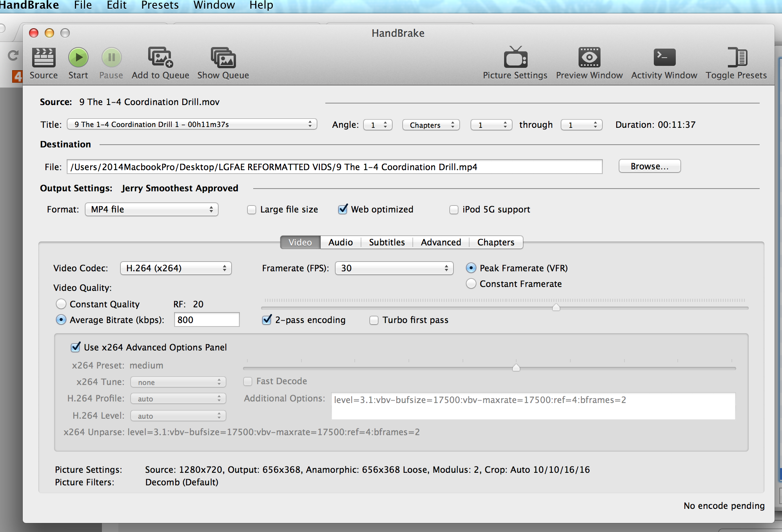Open the x264 Tune dropdown
The width and height of the screenshot is (782, 532).
pyautogui.click(x=178, y=382)
